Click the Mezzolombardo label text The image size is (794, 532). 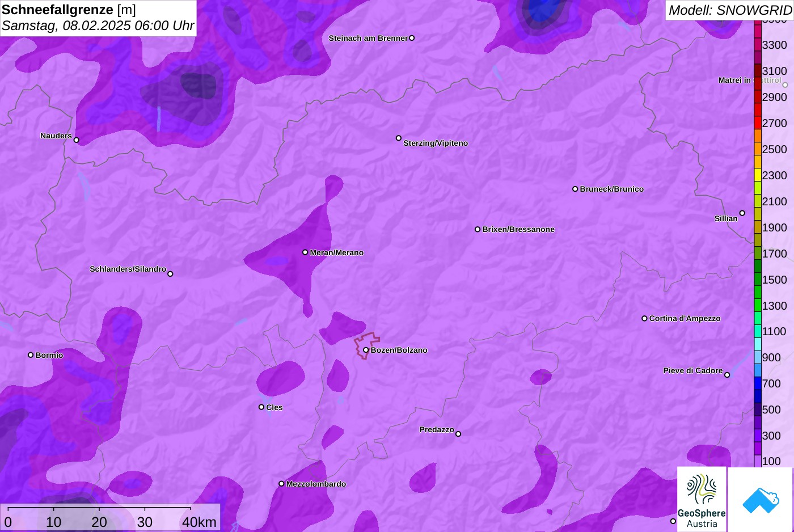(316, 484)
